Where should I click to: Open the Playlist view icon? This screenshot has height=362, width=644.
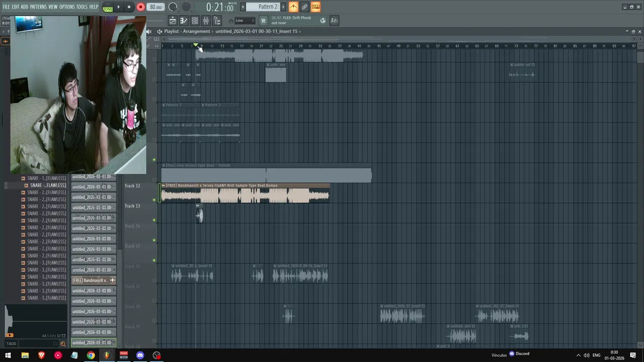point(172,21)
